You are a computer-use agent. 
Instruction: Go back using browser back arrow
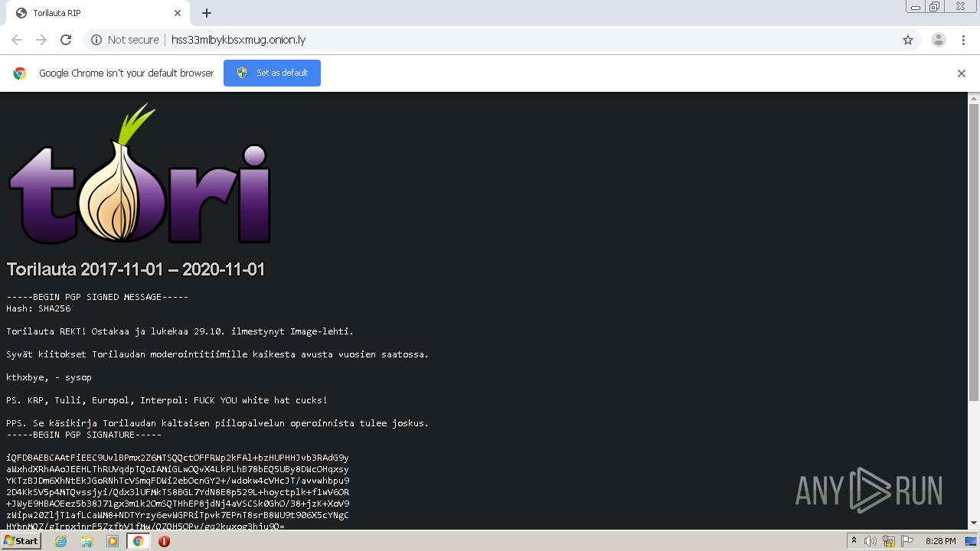(x=17, y=40)
